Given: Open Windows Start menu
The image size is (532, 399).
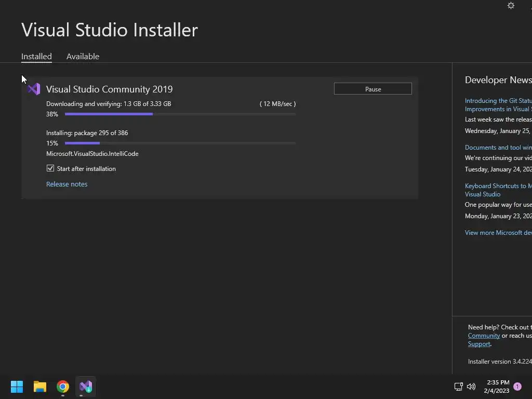Looking at the screenshot, I should pyautogui.click(x=17, y=387).
